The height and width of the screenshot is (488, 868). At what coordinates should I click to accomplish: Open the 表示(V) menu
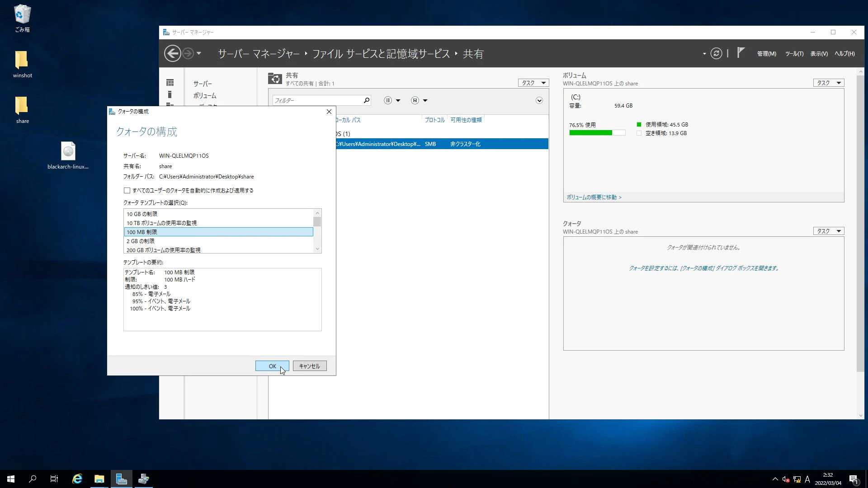819,53
